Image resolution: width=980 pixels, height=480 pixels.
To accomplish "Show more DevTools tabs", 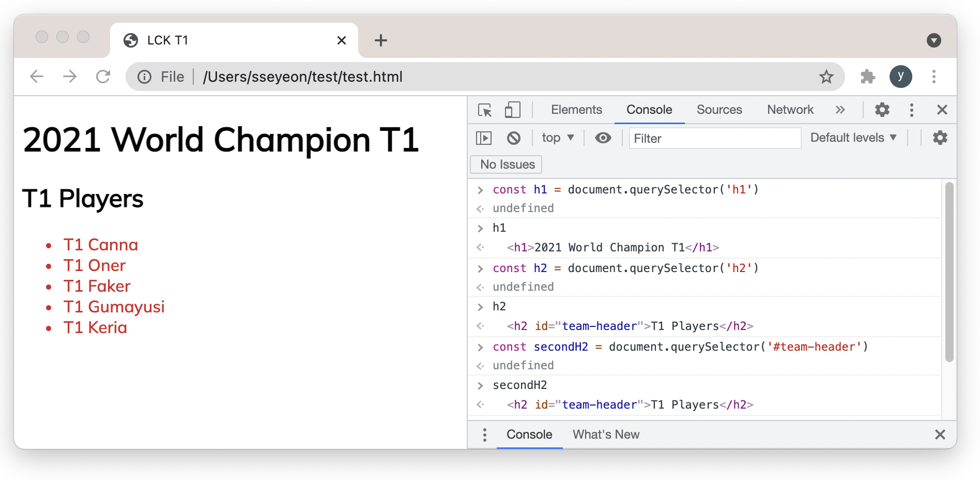I will pos(840,110).
